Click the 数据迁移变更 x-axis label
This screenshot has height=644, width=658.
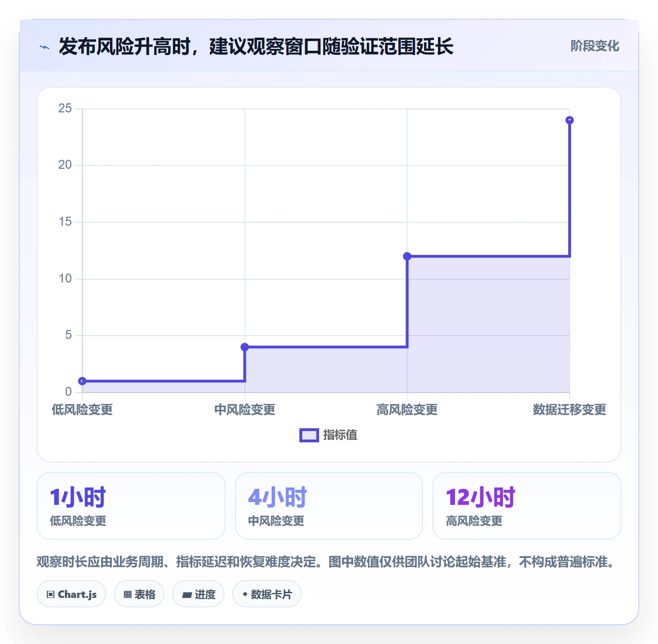point(570,410)
